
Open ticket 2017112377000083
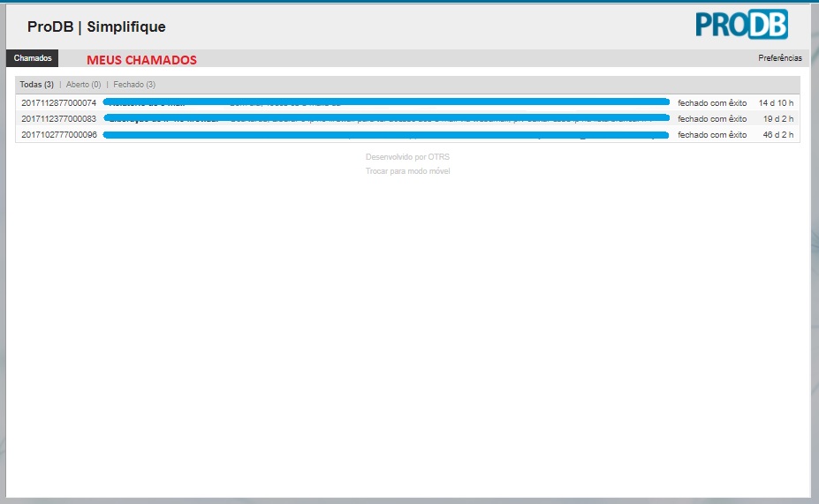(x=59, y=119)
